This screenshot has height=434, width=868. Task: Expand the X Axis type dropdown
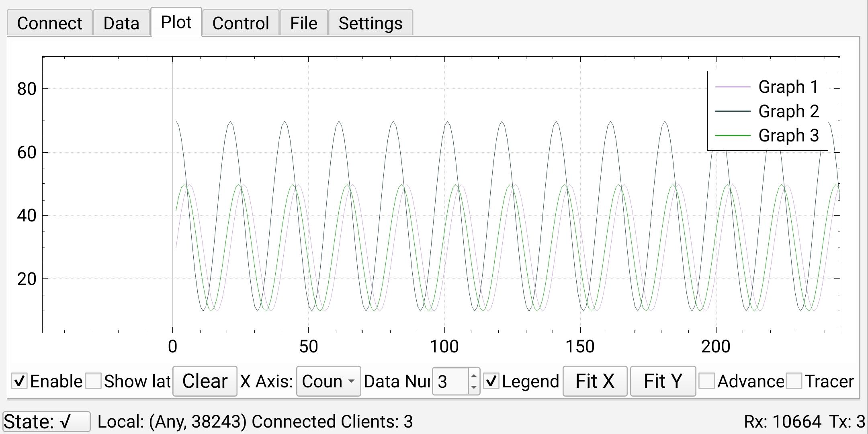(x=328, y=381)
